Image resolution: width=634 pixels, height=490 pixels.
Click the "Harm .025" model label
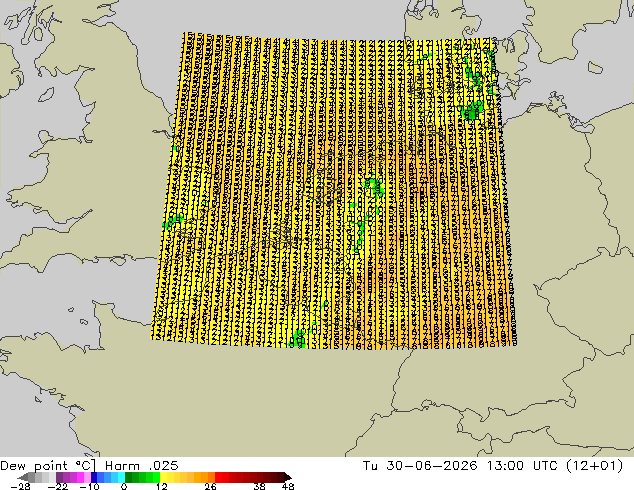click(142, 466)
